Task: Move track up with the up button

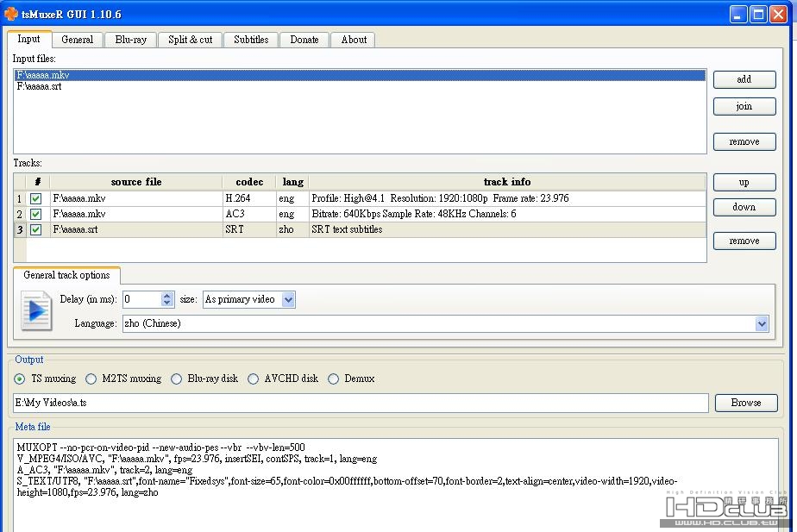Action: tap(744, 183)
